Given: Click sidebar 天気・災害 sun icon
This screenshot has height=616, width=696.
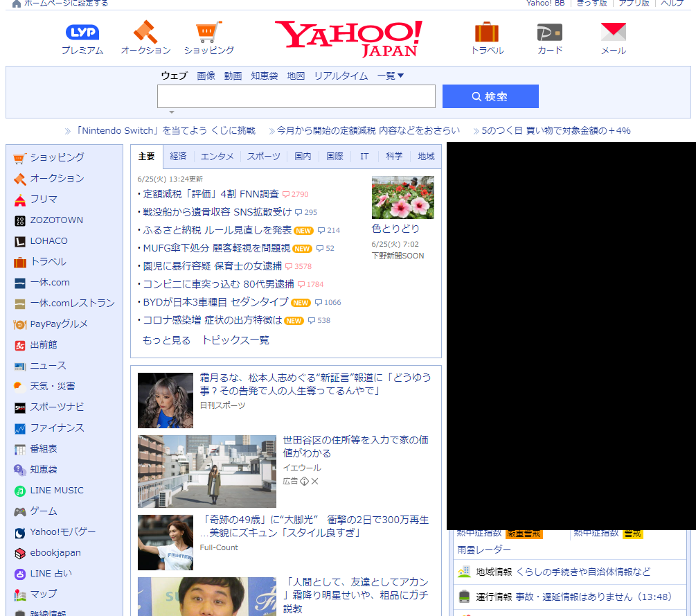Looking at the screenshot, I should [19, 387].
